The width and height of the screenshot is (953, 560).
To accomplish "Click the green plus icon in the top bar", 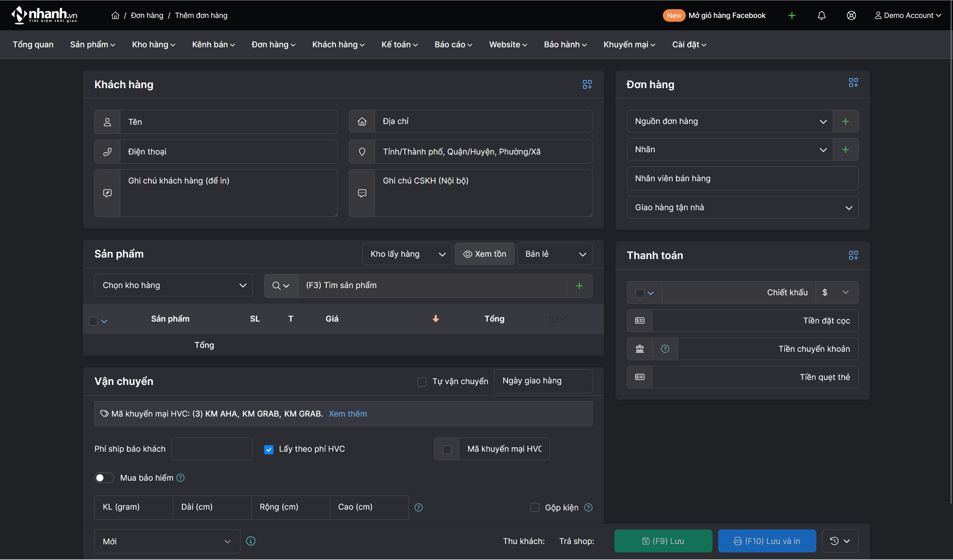I will click(x=792, y=15).
